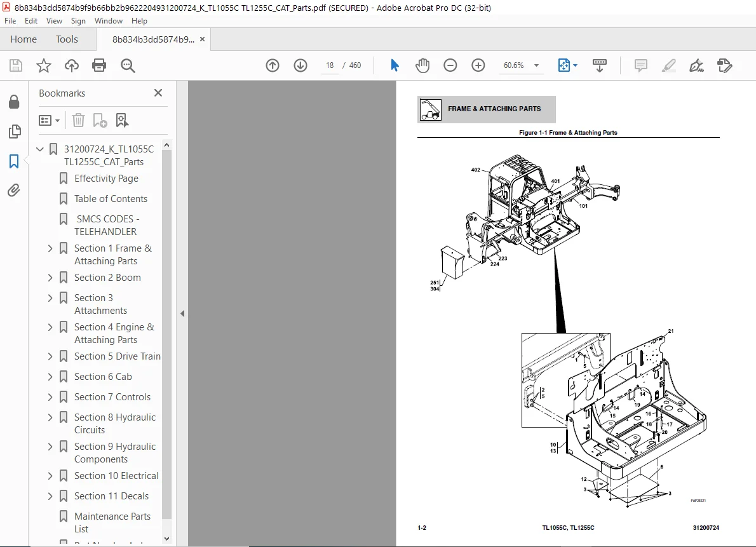
Task: Click the find current bookmark icon
Action: click(122, 120)
